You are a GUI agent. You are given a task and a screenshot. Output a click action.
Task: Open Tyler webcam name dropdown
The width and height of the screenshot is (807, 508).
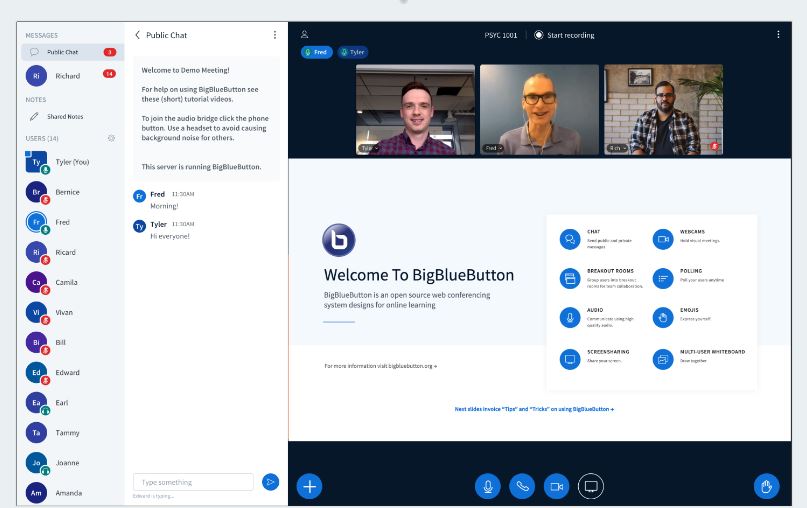pyautogui.click(x=369, y=148)
